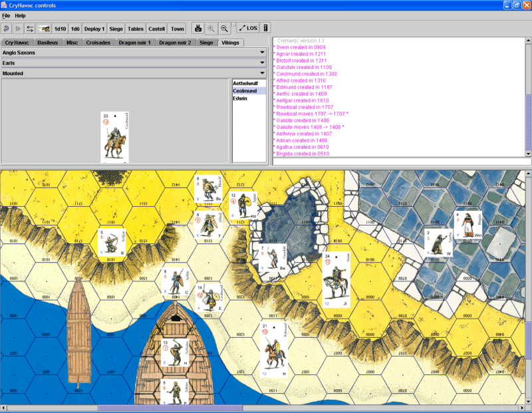The height and width of the screenshot is (413, 532).
Task: Click the Deploy 1 button
Action: pos(94,29)
